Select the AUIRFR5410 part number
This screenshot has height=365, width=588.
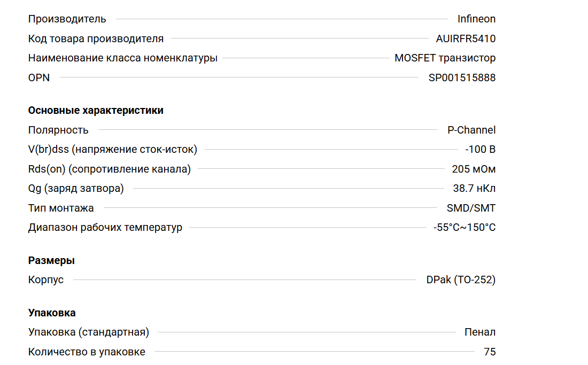[466, 38]
